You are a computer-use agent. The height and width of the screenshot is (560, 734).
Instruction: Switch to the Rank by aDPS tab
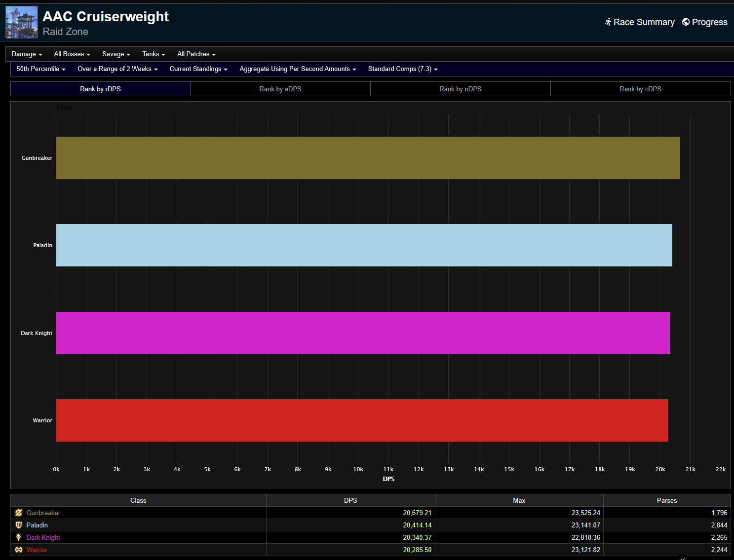coord(280,89)
